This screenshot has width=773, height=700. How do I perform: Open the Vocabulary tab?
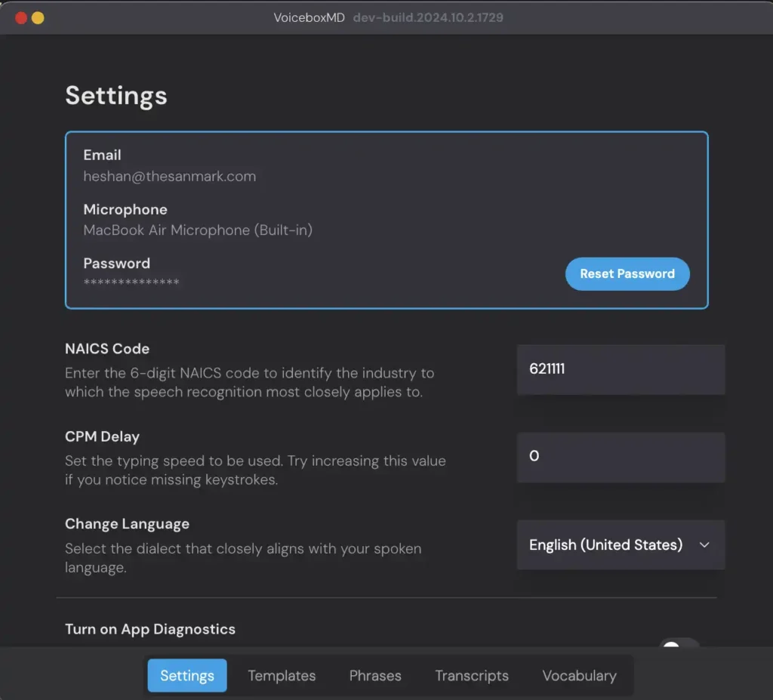point(579,675)
